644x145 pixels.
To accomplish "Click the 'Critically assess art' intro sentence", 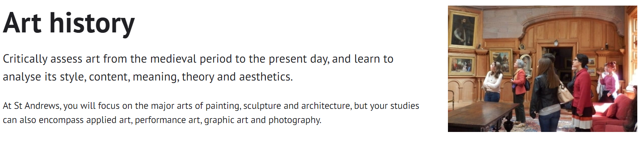I will [x=198, y=68].
